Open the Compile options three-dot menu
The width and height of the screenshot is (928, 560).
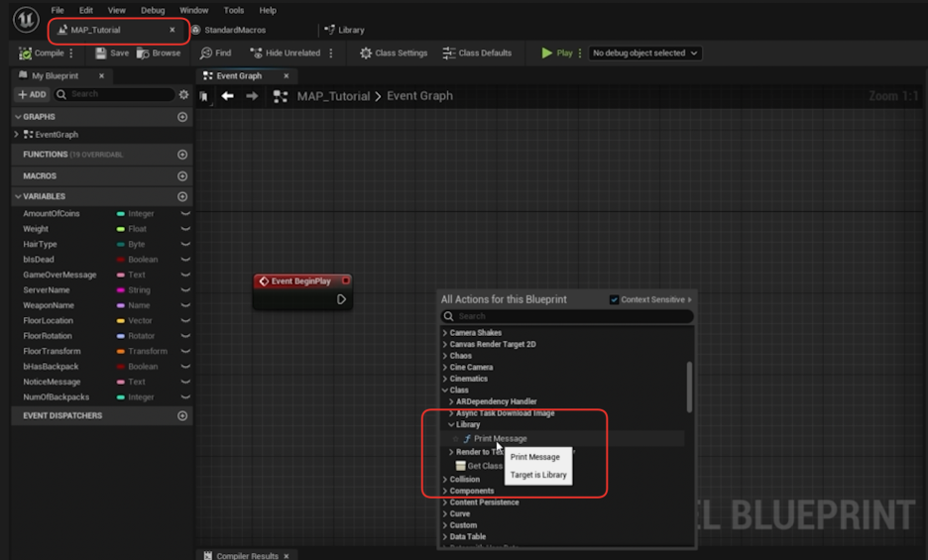71,54
